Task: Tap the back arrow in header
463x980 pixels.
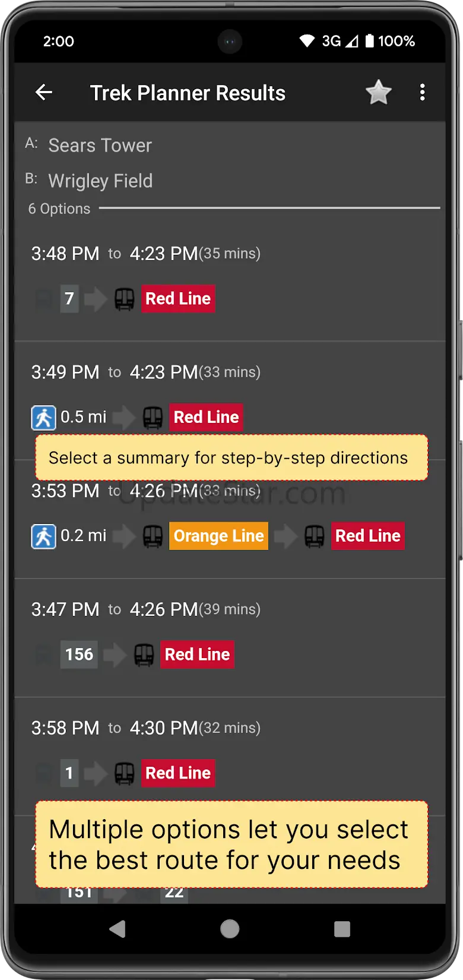Action: click(x=44, y=93)
